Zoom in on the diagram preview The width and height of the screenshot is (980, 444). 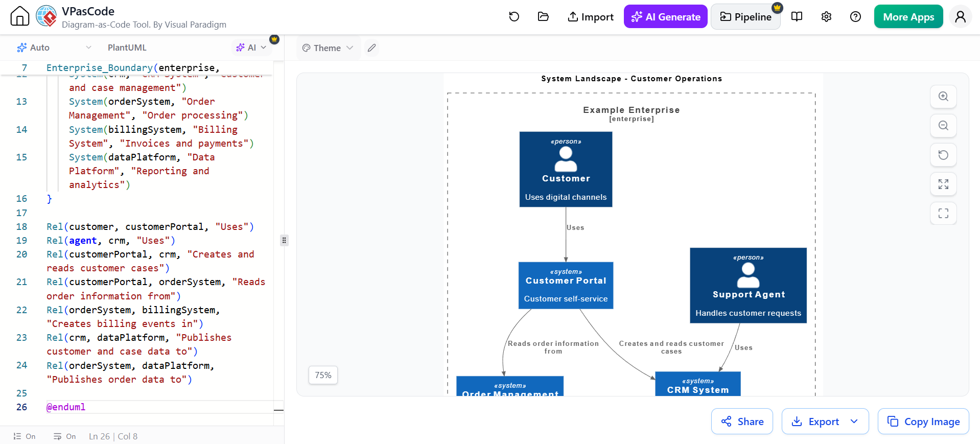(x=943, y=97)
